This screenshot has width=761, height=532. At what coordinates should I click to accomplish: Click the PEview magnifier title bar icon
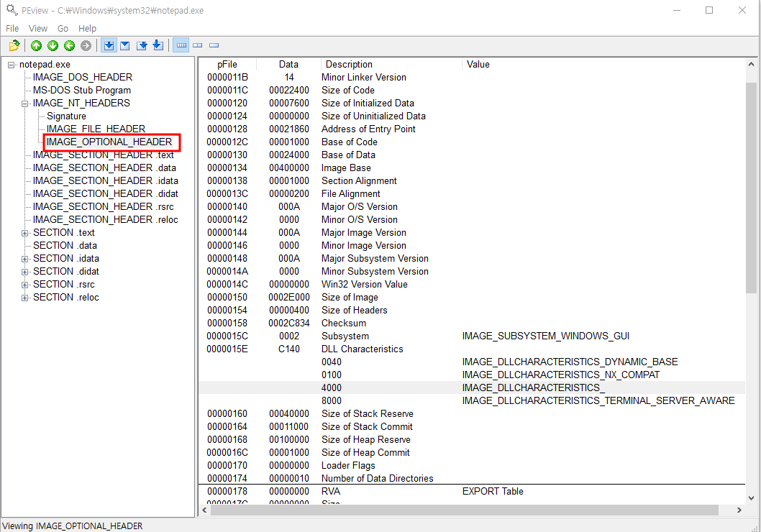(x=12, y=9)
